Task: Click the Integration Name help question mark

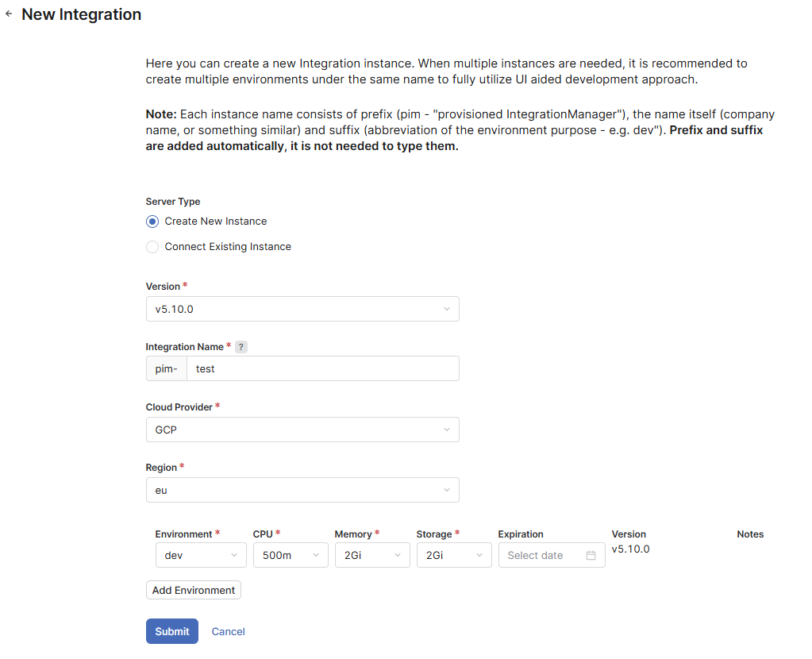Action: click(241, 347)
